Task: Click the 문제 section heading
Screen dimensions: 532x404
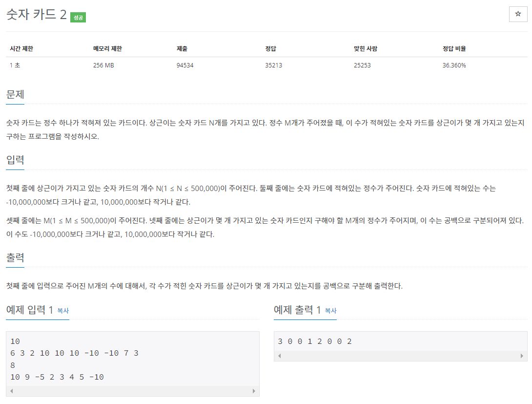Action: click(x=15, y=94)
